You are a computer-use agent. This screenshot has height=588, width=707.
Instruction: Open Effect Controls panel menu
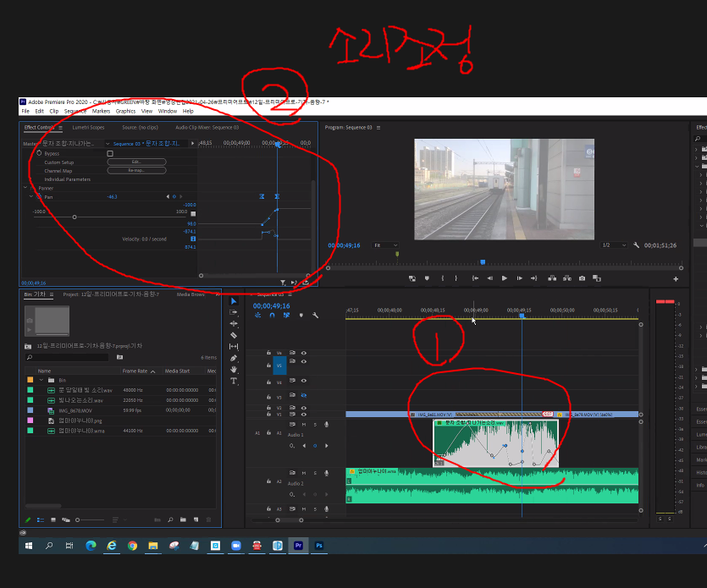tap(60, 128)
